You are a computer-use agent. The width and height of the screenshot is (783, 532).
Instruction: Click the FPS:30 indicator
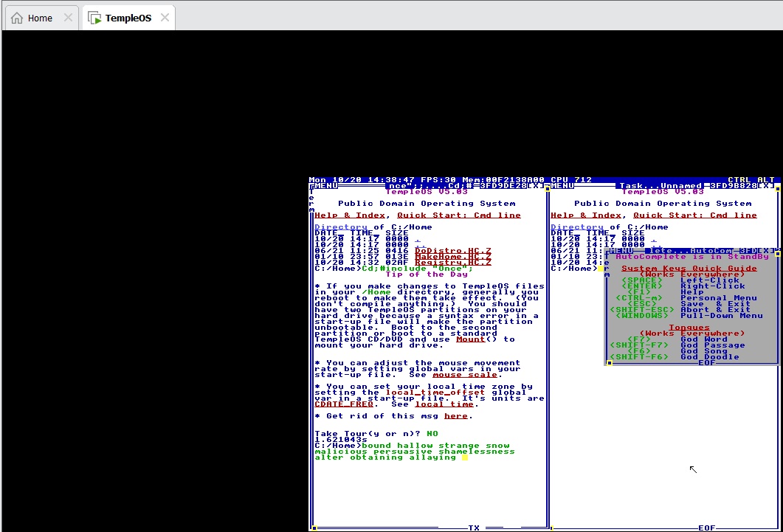tap(438, 179)
